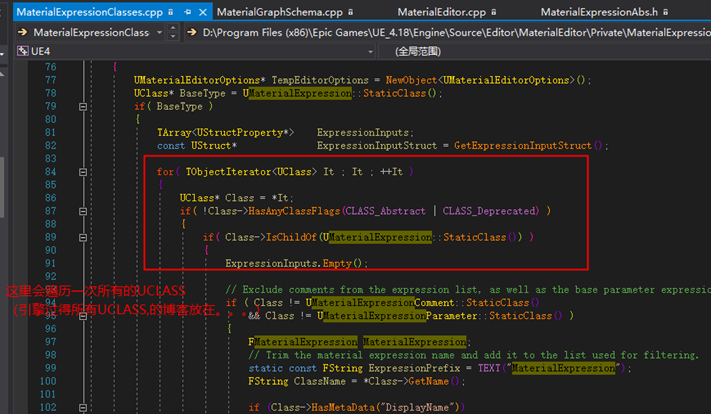Screen dimensions: 711x414
Task: Collapse the IsChildOf if block at line 89
Action: tap(83, 238)
